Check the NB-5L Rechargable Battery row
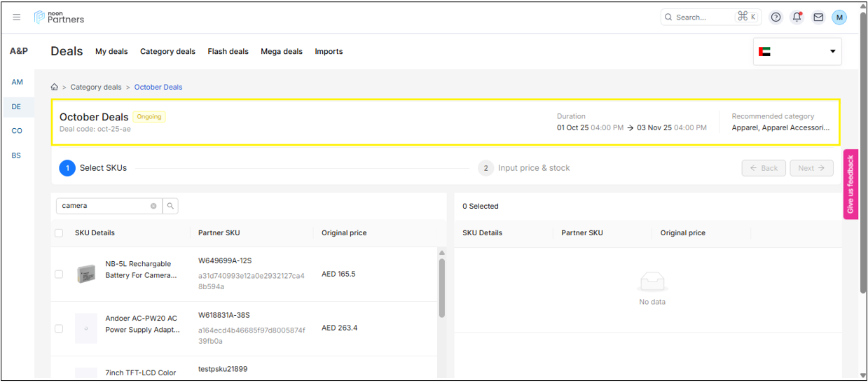 point(59,274)
